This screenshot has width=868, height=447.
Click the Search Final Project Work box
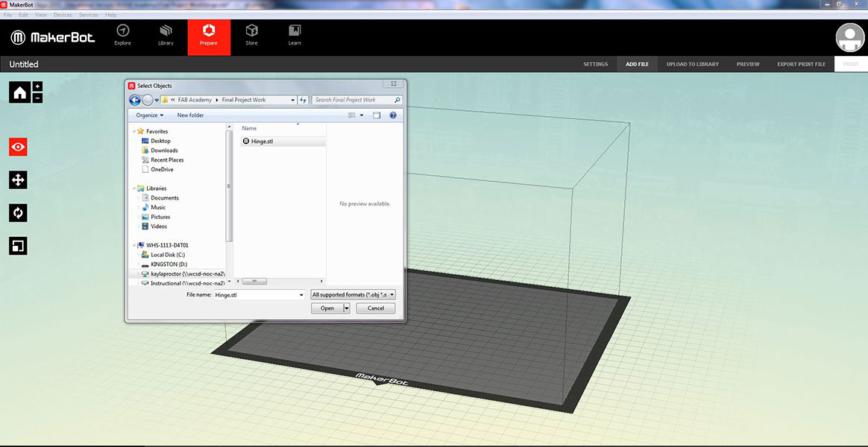click(353, 100)
